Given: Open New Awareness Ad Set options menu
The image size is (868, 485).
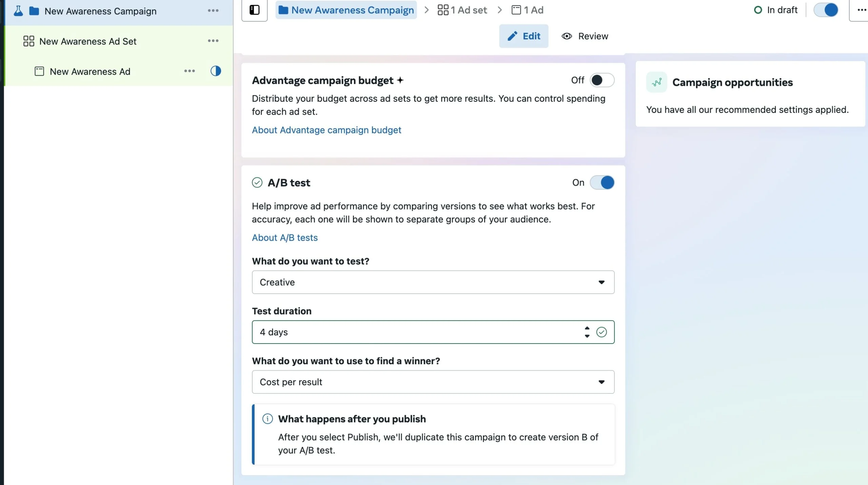Looking at the screenshot, I should 213,41.
